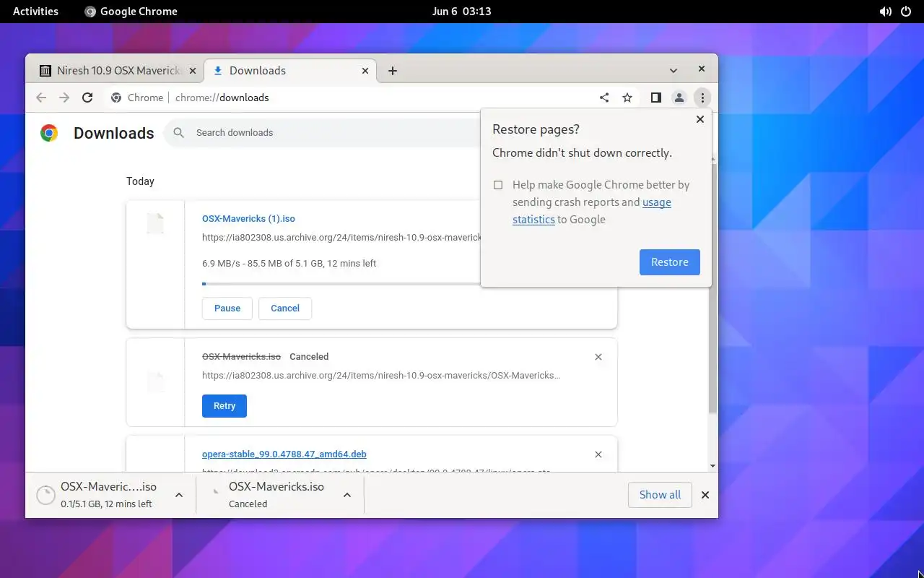Open system volume indicator in top bar
The width and height of the screenshot is (924, 578).
pyautogui.click(x=885, y=12)
